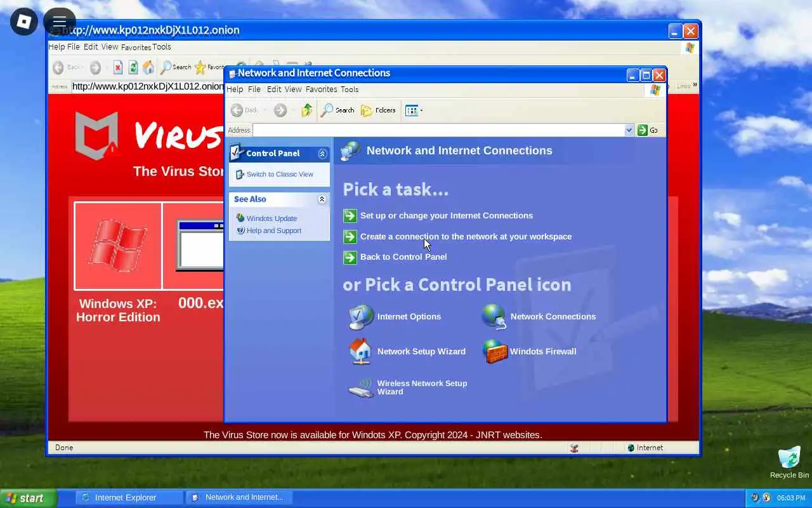Image resolution: width=812 pixels, height=508 pixels.
Task: Go up one folder level
Action: click(x=307, y=110)
